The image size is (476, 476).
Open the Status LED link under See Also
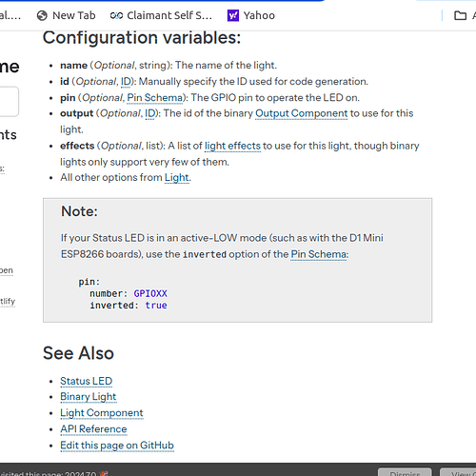87,381
